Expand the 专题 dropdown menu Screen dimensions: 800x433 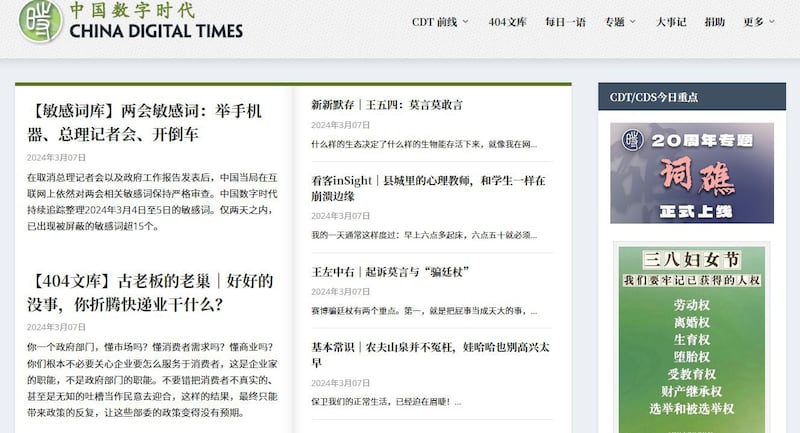click(x=619, y=21)
